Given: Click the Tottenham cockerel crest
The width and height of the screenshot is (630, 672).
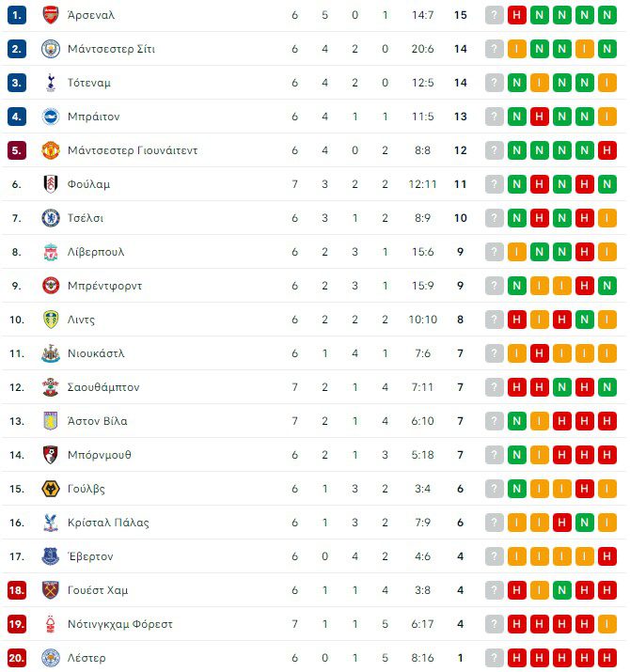Looking at the screenshot, I should tap(50, 83).
